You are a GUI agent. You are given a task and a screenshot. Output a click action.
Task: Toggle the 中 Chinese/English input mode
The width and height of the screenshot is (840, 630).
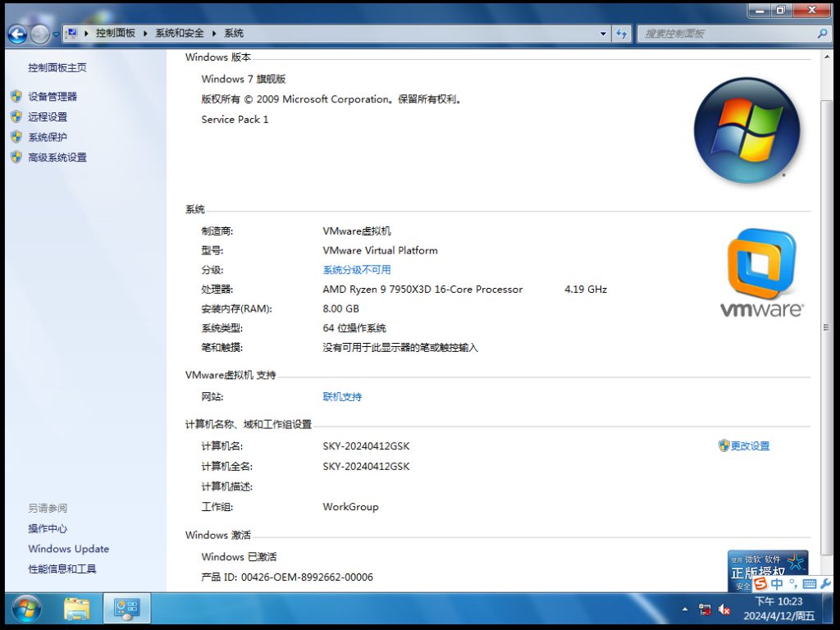[x=776, y=583]
